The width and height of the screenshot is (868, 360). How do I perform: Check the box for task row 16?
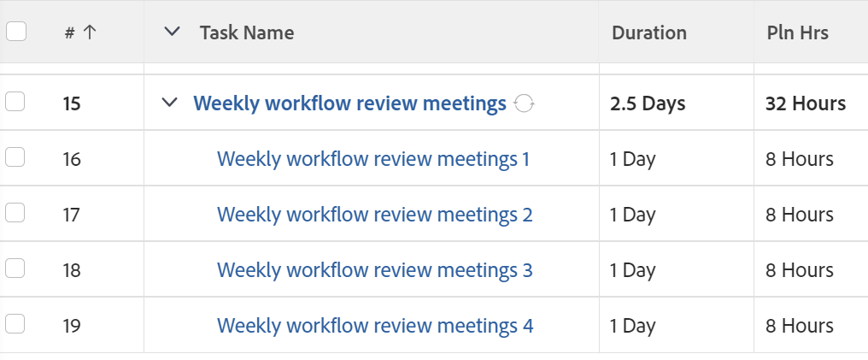[15, 157]
